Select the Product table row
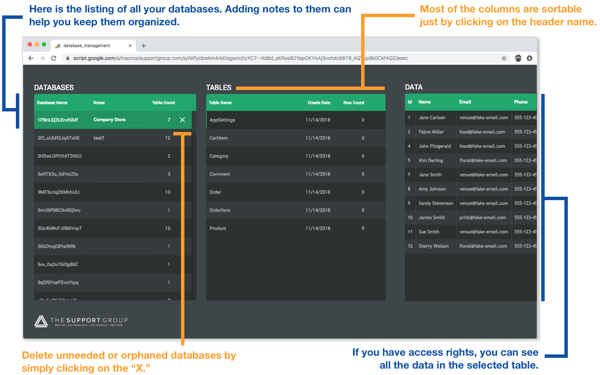Image resolution: width=600 pixels, height=375 pixels. pyautogui.click(x=296, y=228)
